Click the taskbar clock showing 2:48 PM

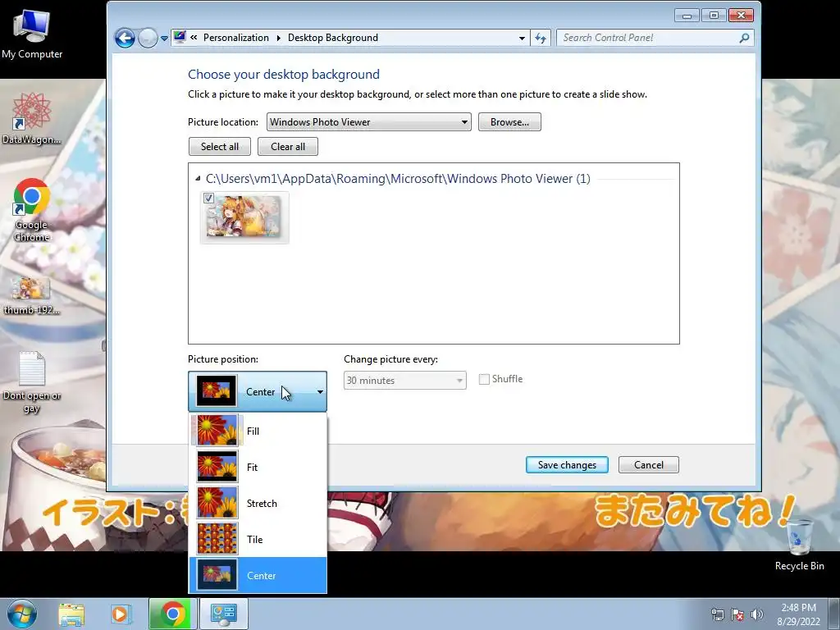coord(798,614)
